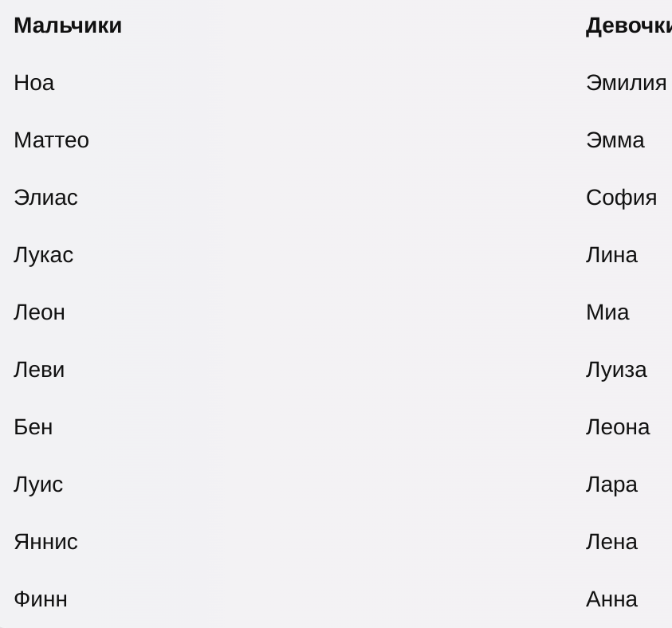Select the boy name Ноа
Screen dimensions: 672x628
click(x=33, y=83)
